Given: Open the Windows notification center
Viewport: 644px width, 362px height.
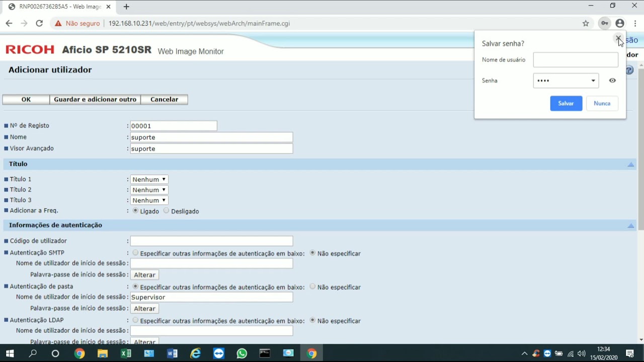Looking at the screenshot, I should [x=630, y=353].
